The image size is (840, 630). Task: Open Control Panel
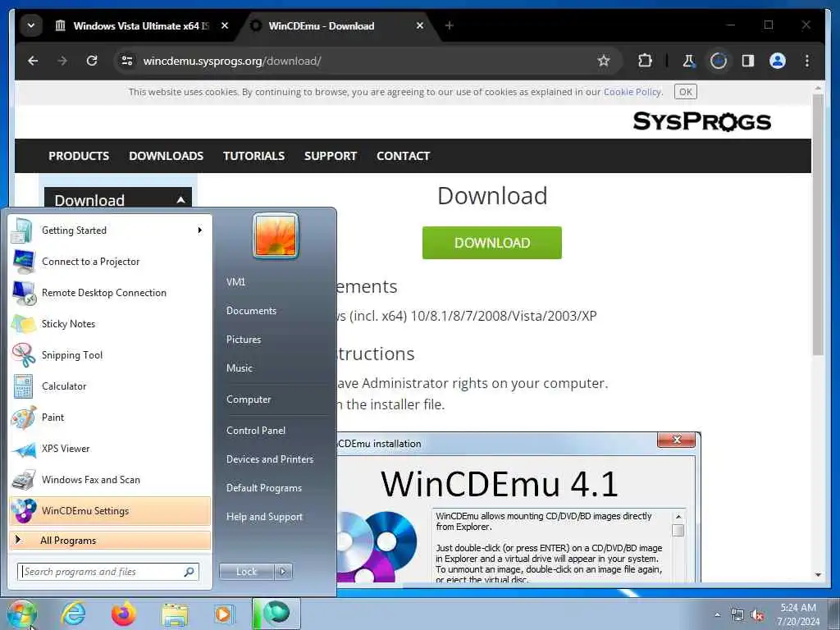(256, 430)
